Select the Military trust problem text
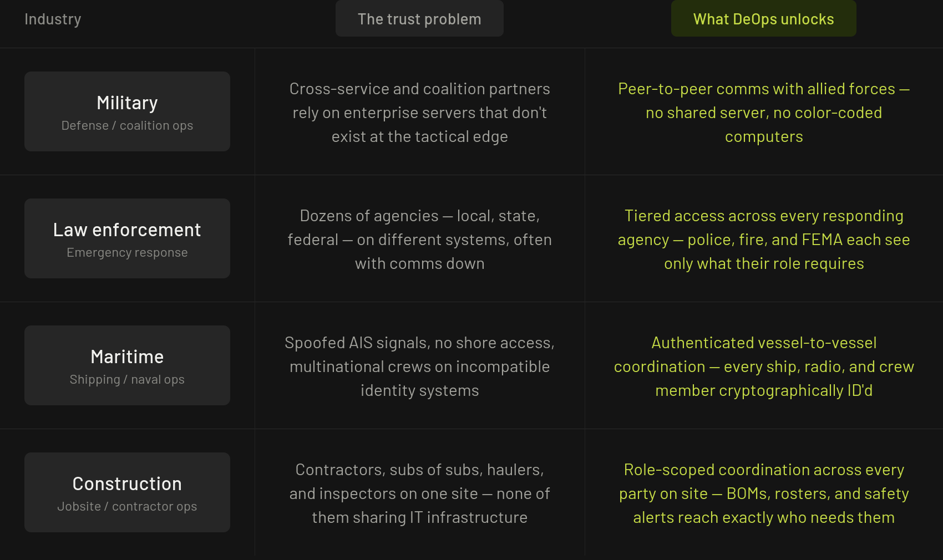The image size is (943, 560). (419, 113)
